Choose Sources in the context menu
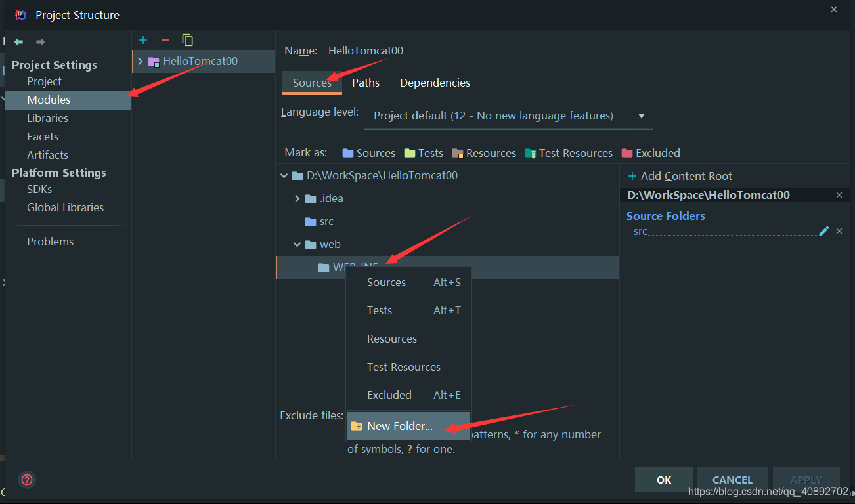The height and width of the screenshot is (504, 855). pyautogui.click(x=408, y=282)
